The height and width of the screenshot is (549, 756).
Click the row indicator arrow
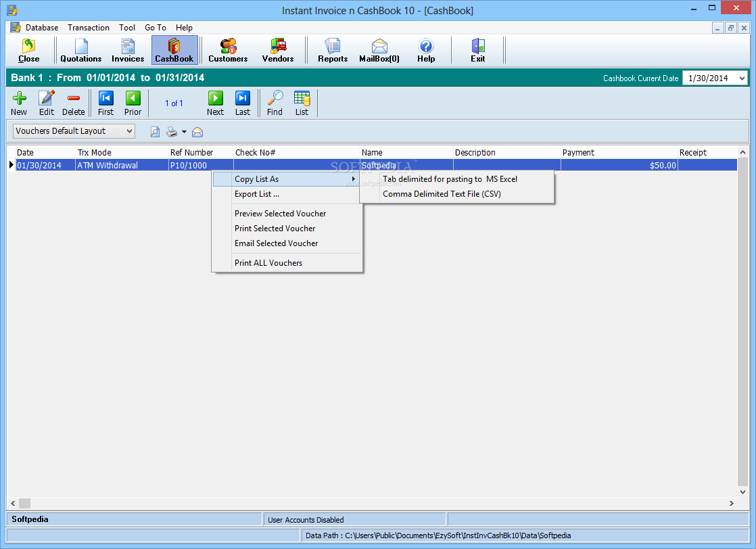tap(11, 165)
